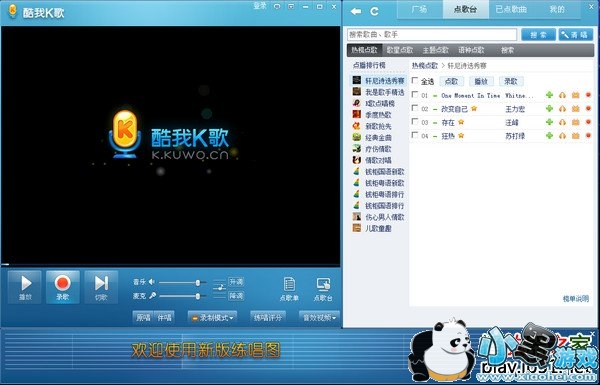Listen to 存在 via headphone icon

point(562,122)
